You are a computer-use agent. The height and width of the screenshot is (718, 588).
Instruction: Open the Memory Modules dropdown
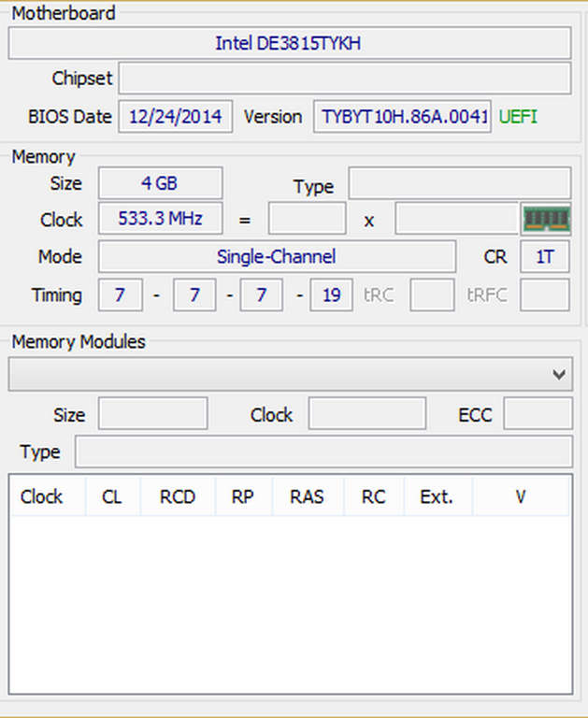pyautogui.click(x=290, y=375)
